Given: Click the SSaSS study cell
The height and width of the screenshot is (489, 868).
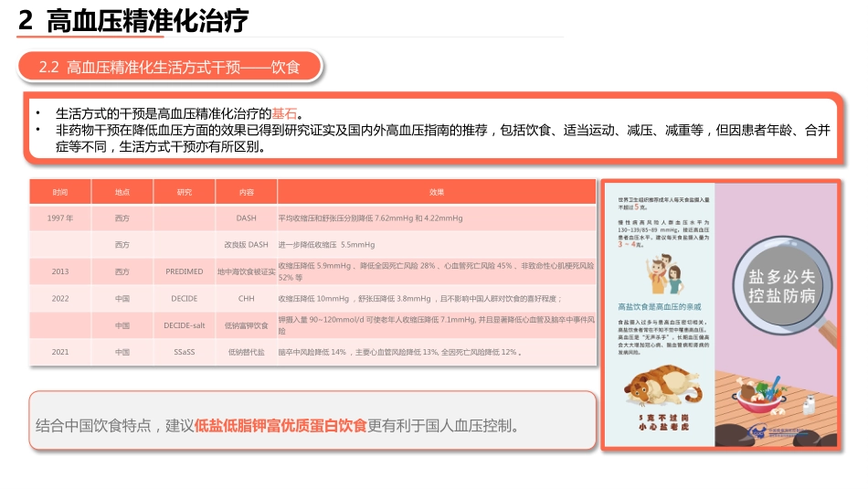Looking at the screenshot, I should point(185,352).
